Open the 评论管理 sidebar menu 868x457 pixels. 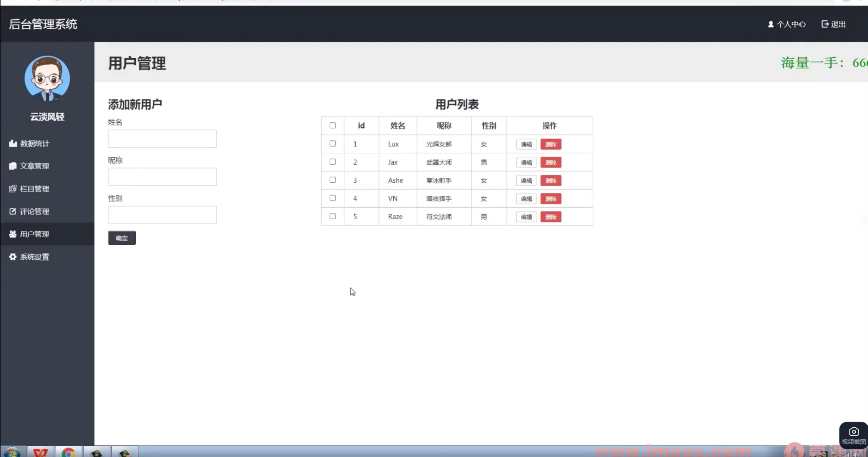coord(47,211)
